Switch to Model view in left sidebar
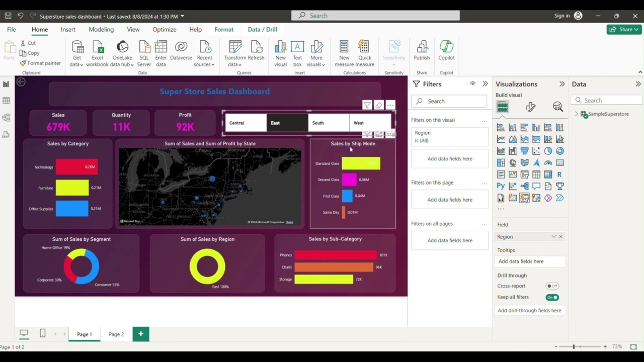This screenshot has height=362, width=644. click(x=6, y=118)
